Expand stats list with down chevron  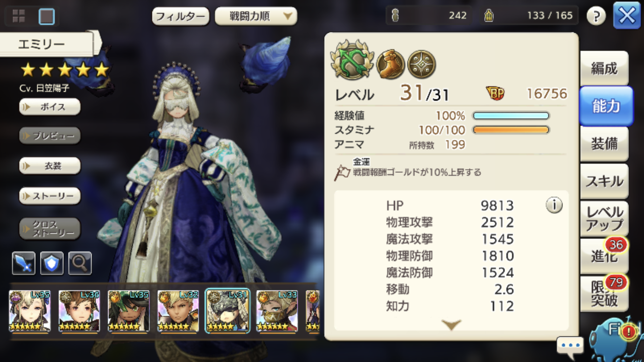[451, 325]
